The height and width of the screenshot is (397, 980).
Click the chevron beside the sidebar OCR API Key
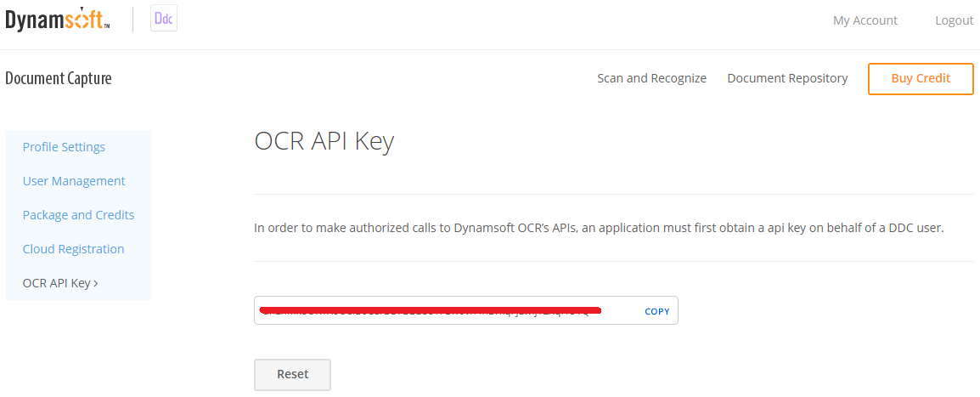(x=96, y=283)
